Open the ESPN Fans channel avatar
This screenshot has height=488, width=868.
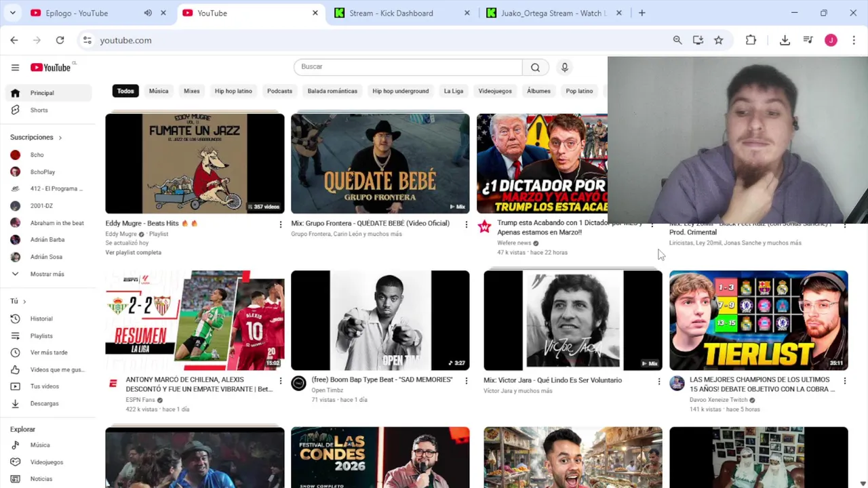click(x=113, y=384)
